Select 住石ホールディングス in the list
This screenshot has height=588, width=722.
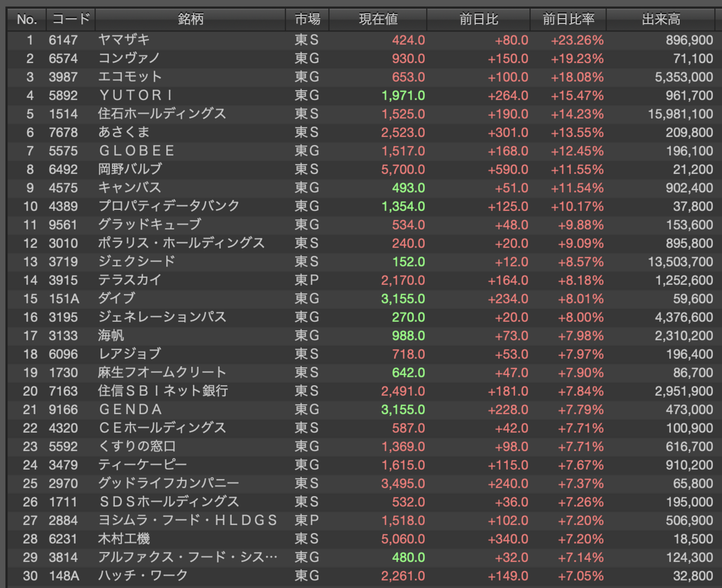click(x=162, y=114)
